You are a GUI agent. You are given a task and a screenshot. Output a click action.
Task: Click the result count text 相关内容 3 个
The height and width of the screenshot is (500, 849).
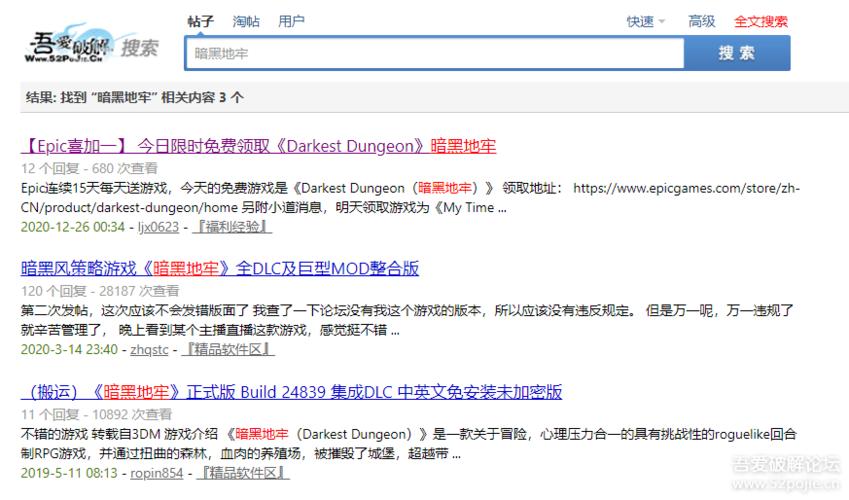[x=202, y=98]
